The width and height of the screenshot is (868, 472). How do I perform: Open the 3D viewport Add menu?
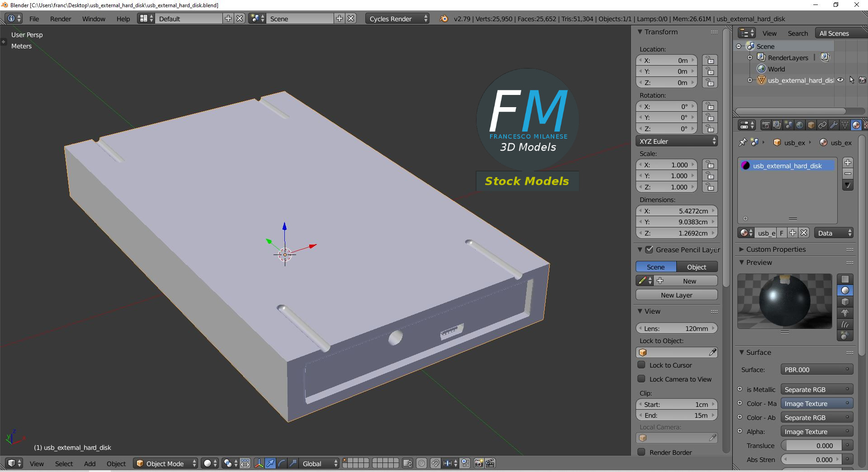point(90,464)
